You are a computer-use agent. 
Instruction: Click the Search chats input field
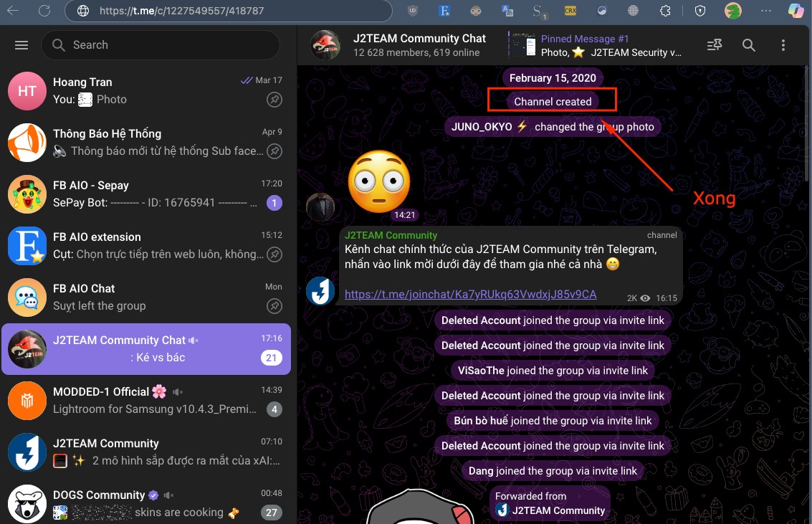(161, 45)
